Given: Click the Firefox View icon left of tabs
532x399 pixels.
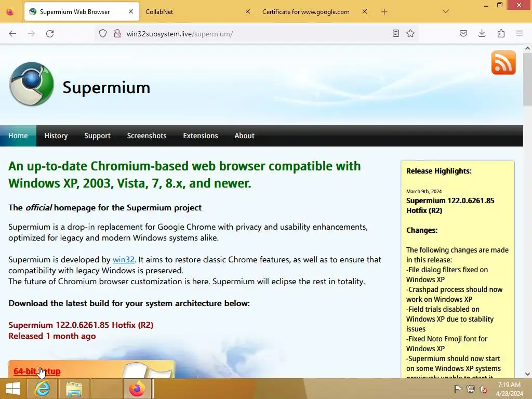Looking at the screenshot, I should pyautogui.click(x=10, y=12).
